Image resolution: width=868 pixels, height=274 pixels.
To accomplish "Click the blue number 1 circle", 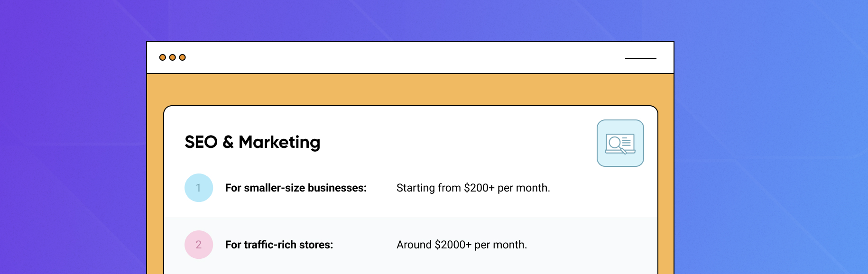I will [199, 188].
